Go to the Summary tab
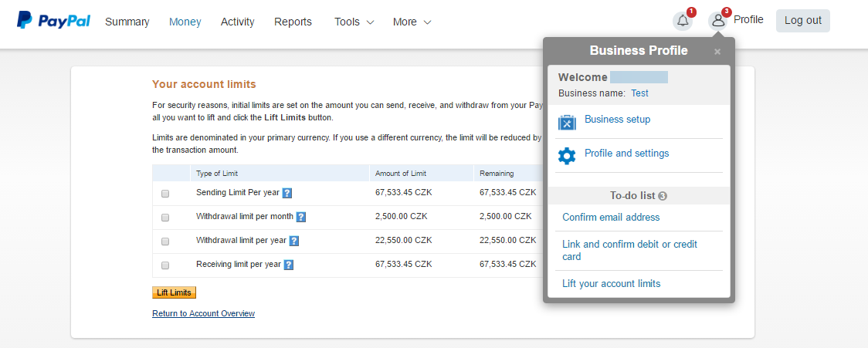The width and height of the screenshot is (868, 348). 127,22
